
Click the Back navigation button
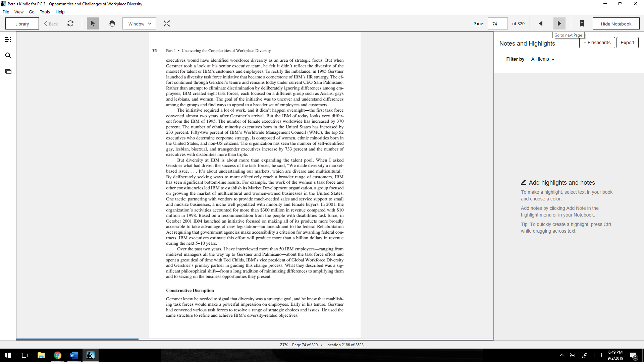51,23
